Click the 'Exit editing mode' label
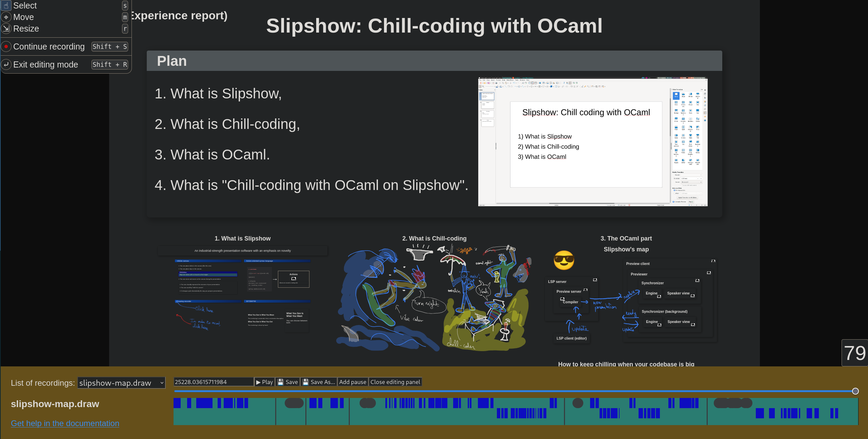The image size is (868, 439). pos(45,64)
